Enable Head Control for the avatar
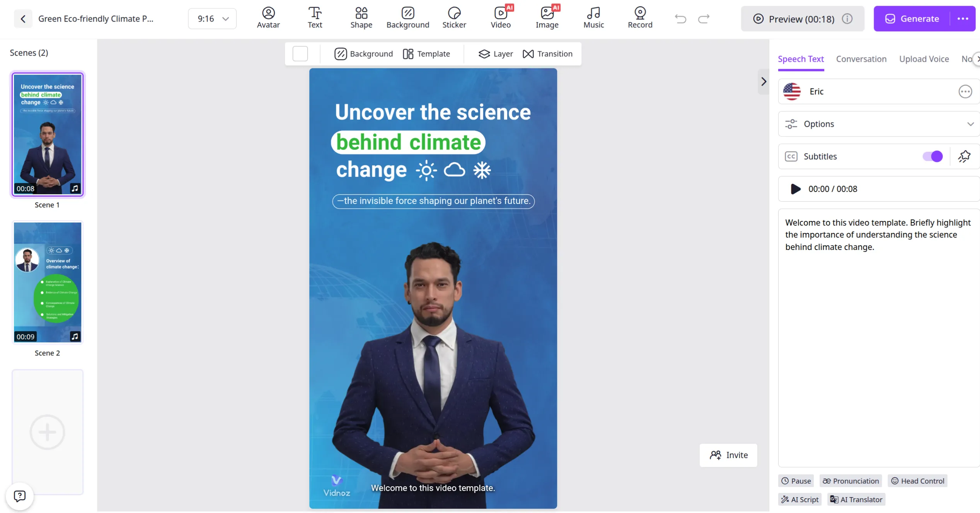This screenshot has height=513, width=980. [918, 481]
